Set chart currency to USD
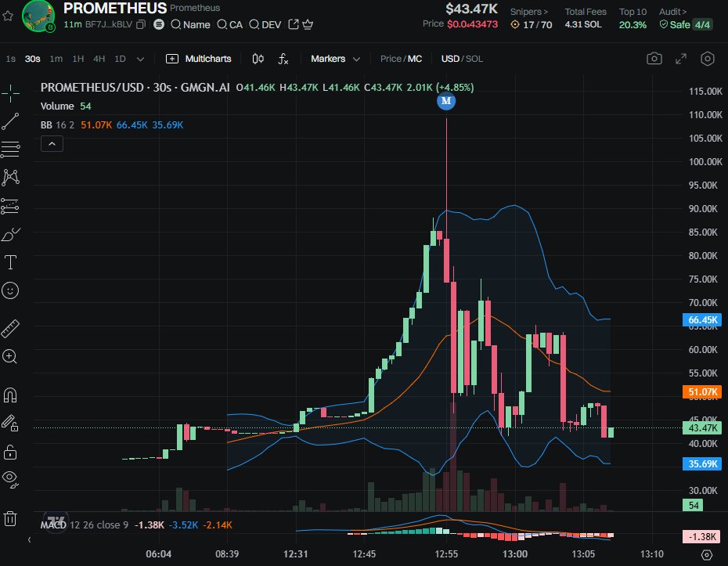 click(x=450, y=59)
